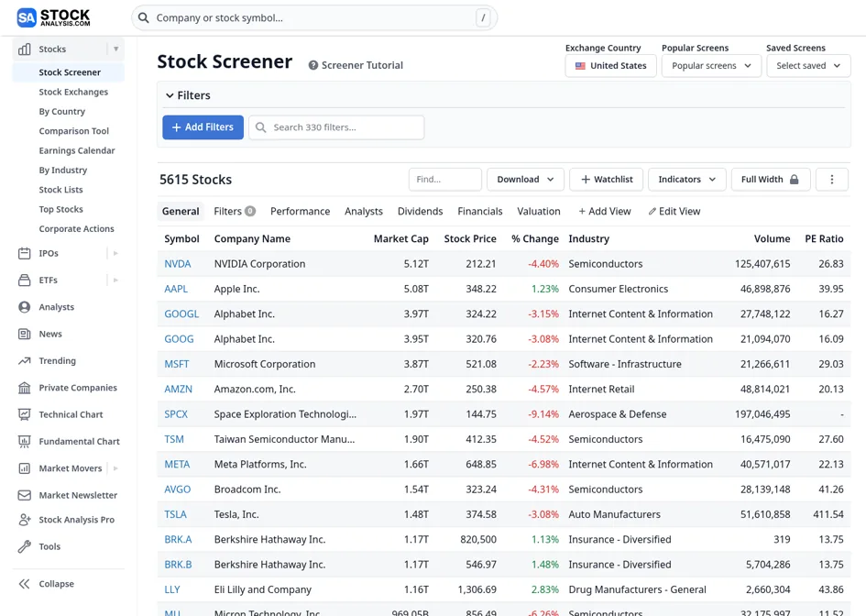Click the company or stock symbol search field

point(314,17)
